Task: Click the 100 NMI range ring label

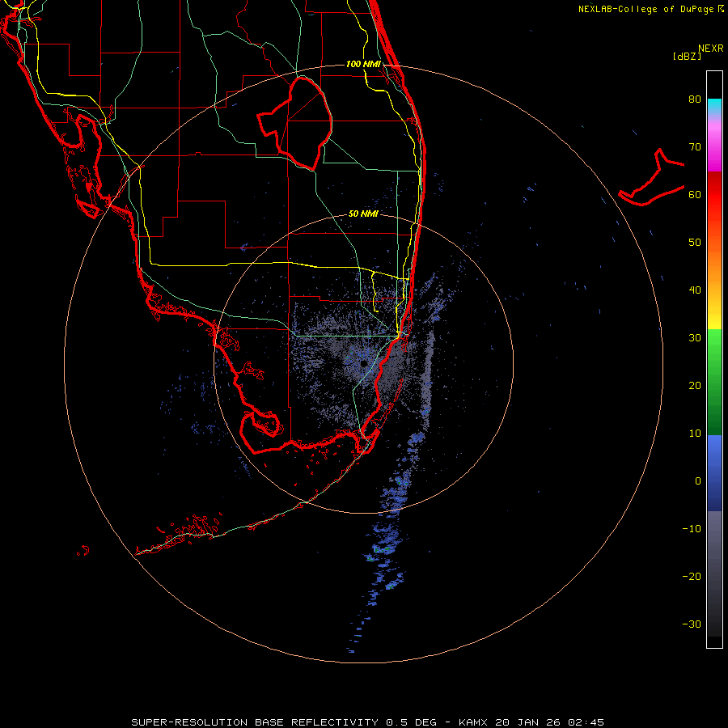Action: point(363,64)
